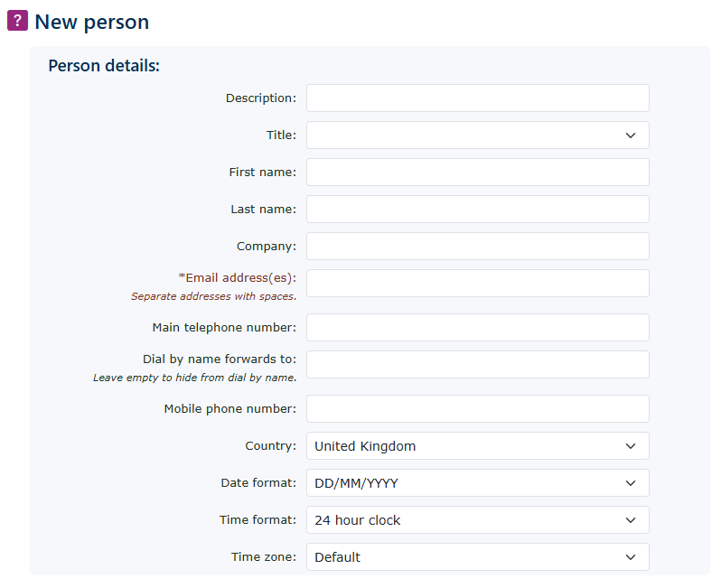Open the Time format 24 hour clock dropdown
Image resolution: width=721 pixels, height=588 pixels.
[x=477, y=520]
